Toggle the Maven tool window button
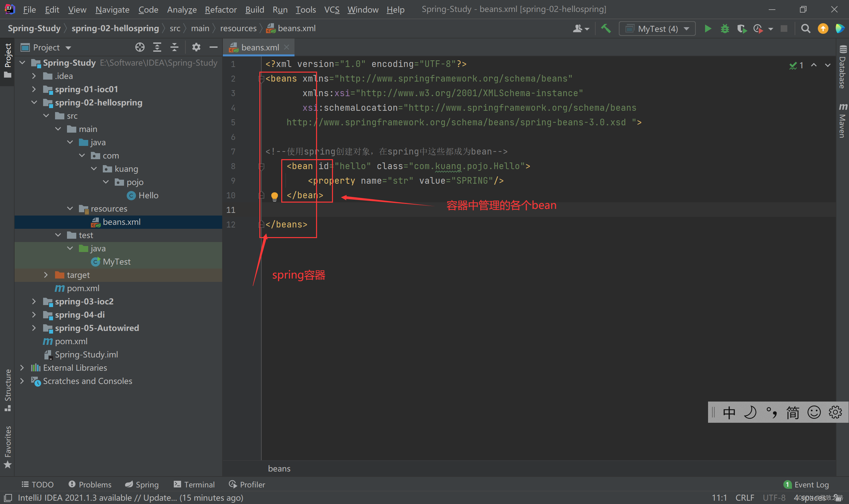849x504 pixels. [x=843, y=121]
